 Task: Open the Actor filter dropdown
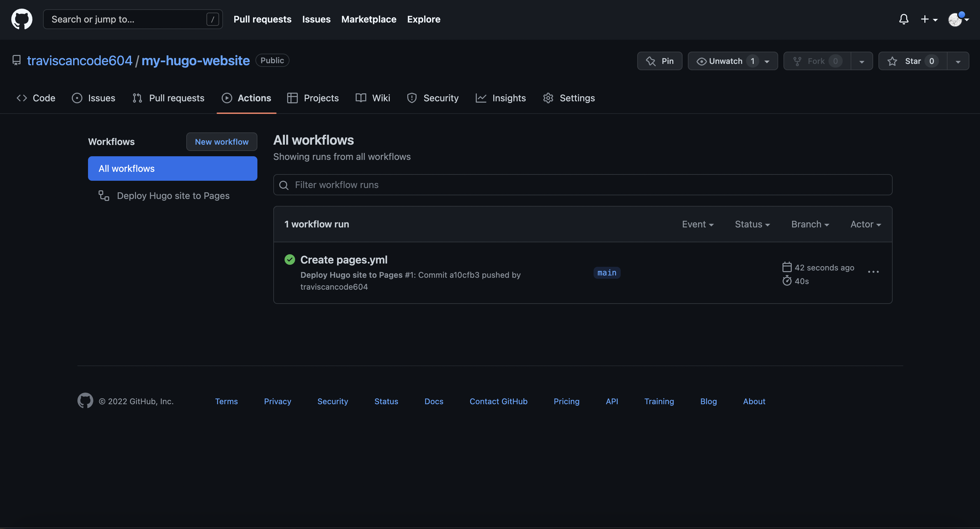click(x=866, y=224)
